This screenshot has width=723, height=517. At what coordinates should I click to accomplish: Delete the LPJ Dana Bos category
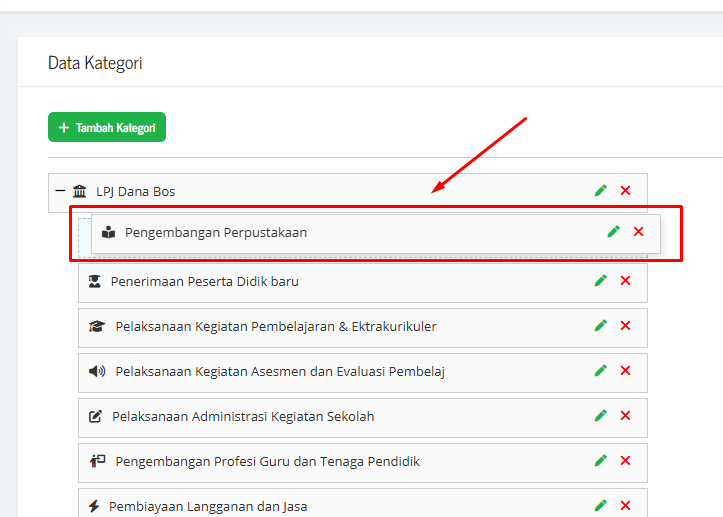pyautogui.click(x=626, y=191)
